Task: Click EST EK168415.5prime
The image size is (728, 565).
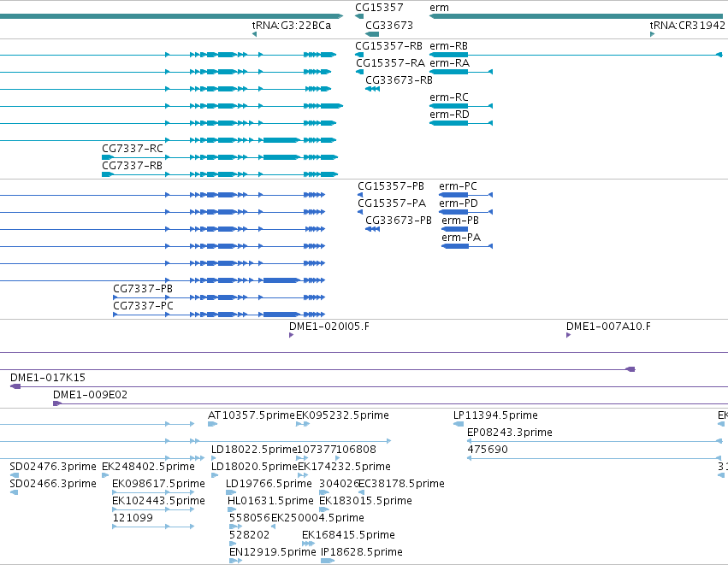Action: coord(308,544)
